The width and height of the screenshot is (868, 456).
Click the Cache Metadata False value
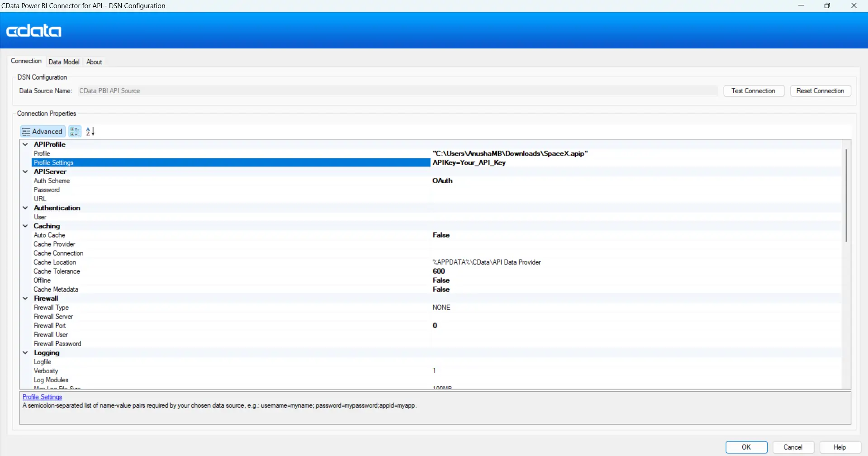(x=441, y=289)
